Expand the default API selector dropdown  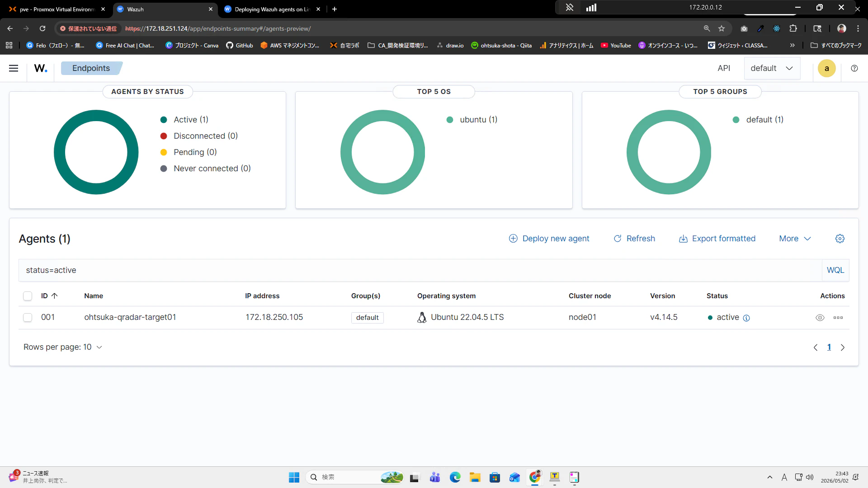tap(772, 68)
